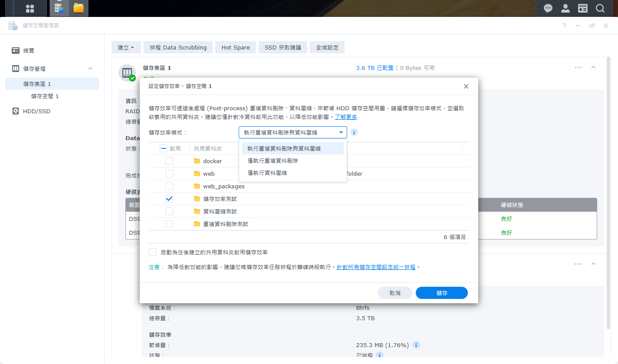Click 硬碟狀態 column header in drive table

[x=512, y=205]
